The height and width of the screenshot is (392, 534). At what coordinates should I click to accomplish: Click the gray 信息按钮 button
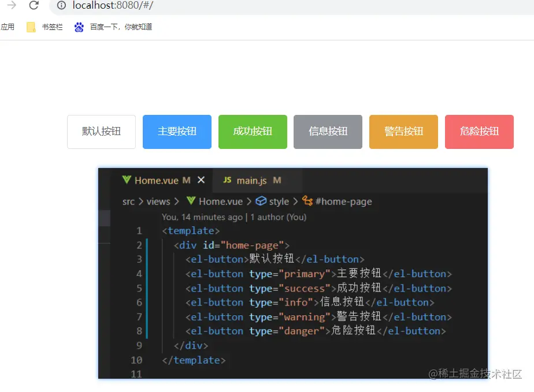pos(328,132)
